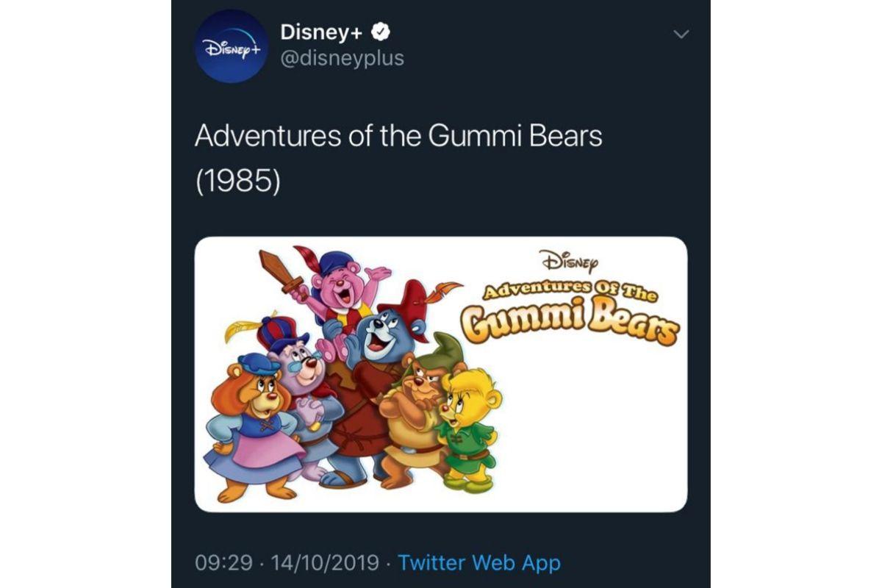The width and height of the screenshot is (882, 588).
Task: Open the Disney+ display name profile link
Action: tap(322, 32)
